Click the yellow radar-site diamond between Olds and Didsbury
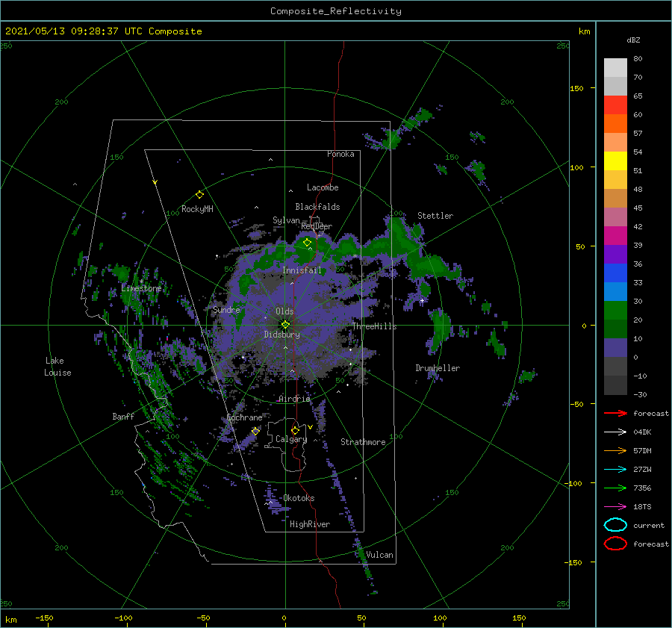 (285, 325)
